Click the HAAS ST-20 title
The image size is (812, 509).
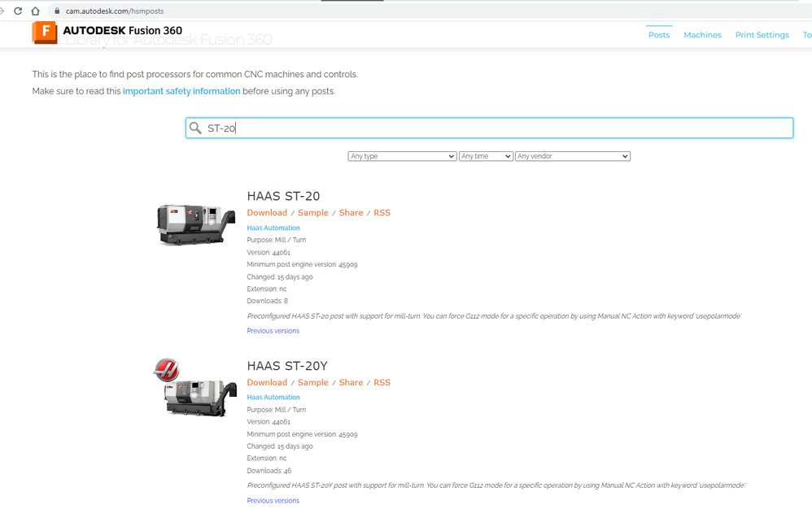click(x=283, y=196)
